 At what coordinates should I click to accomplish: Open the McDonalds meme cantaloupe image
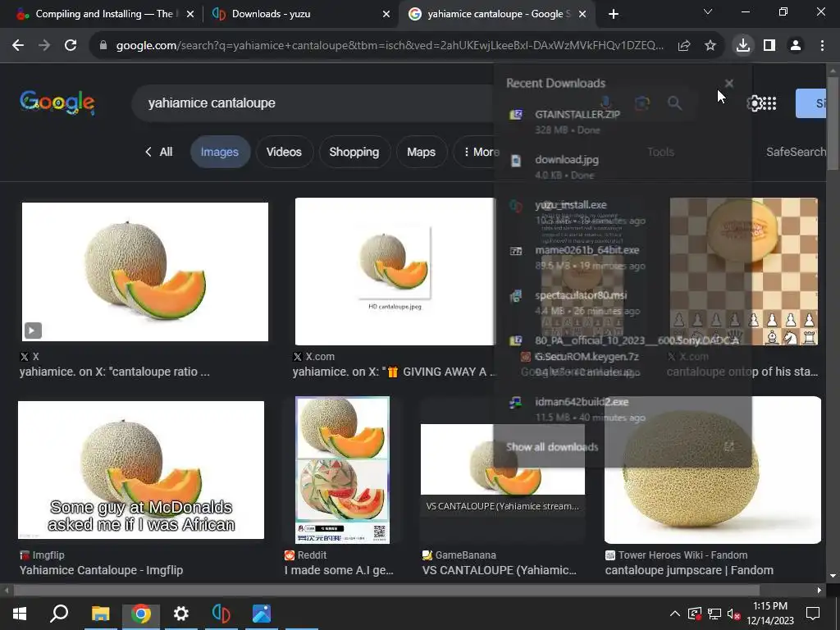pos(141,470)
